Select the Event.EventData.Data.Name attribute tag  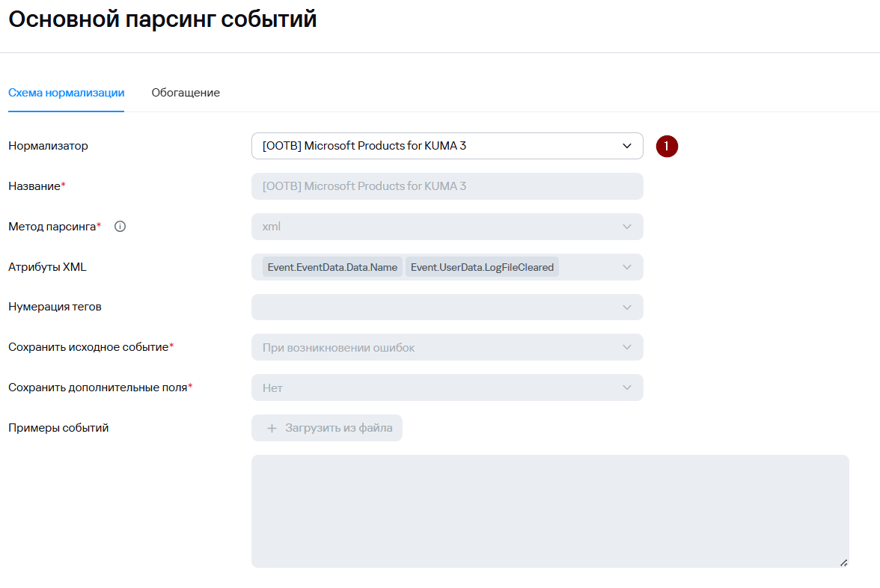click(x=332, y=267)
